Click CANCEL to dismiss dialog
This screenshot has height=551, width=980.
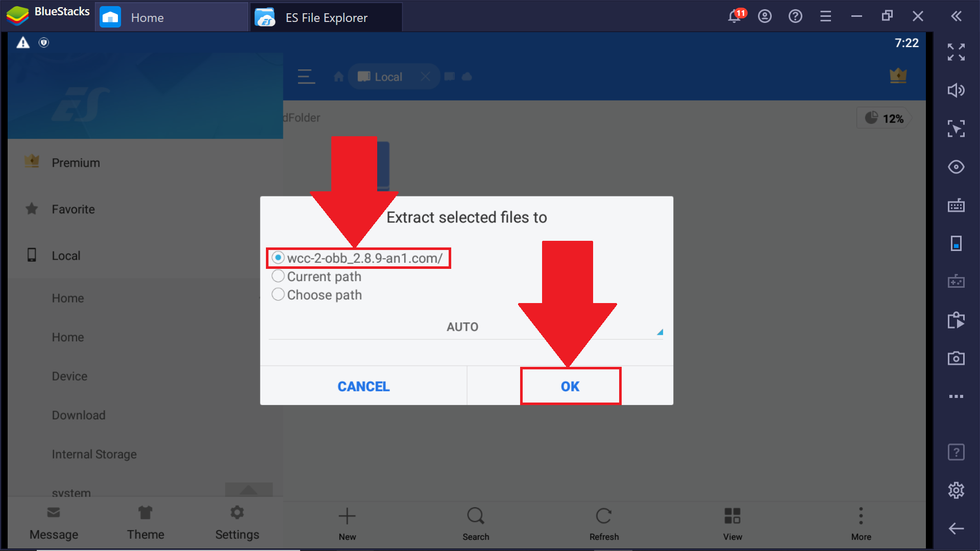tap(363, 386)
